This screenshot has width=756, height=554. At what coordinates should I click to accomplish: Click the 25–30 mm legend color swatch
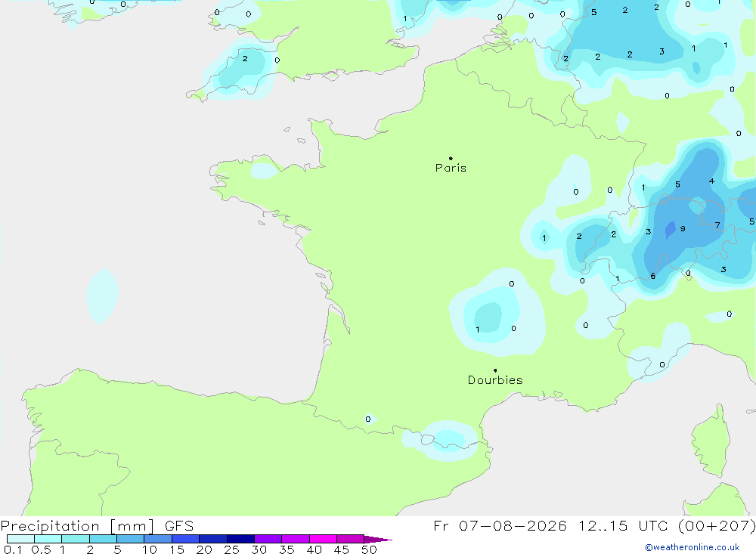[x=240, y=539]
